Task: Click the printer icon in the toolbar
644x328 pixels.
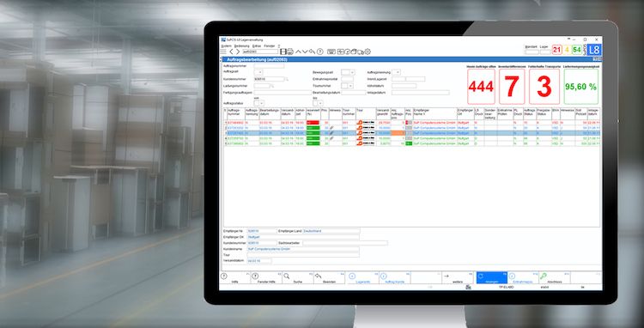Action: 290,52
